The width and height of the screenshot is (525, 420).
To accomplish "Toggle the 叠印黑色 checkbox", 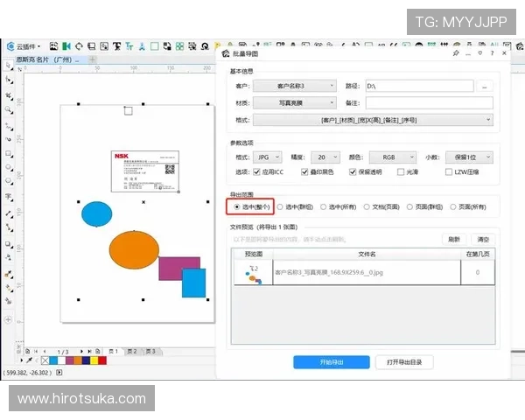I will pos(304,171).
